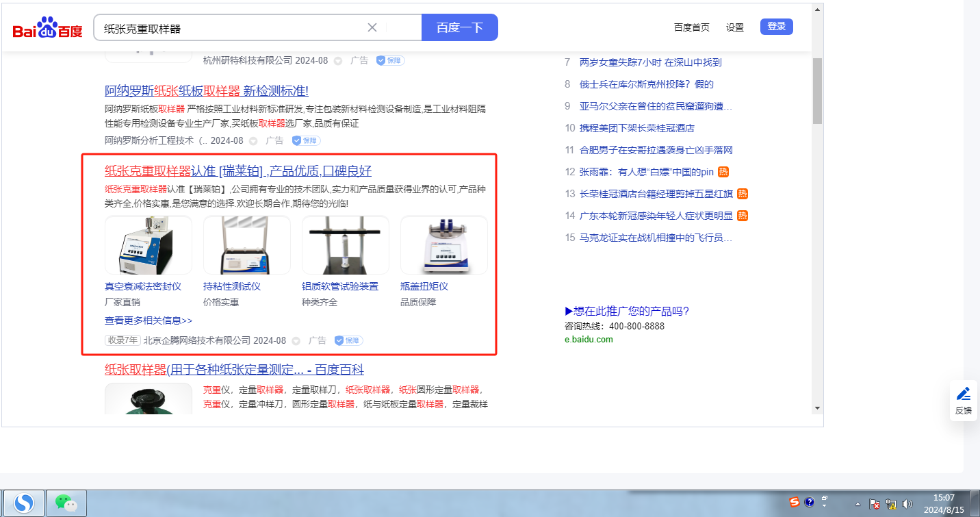Click the ▶想在此推广您的产品吗？ link
This screenshot has height=517, width=980.
pos(627,312)
